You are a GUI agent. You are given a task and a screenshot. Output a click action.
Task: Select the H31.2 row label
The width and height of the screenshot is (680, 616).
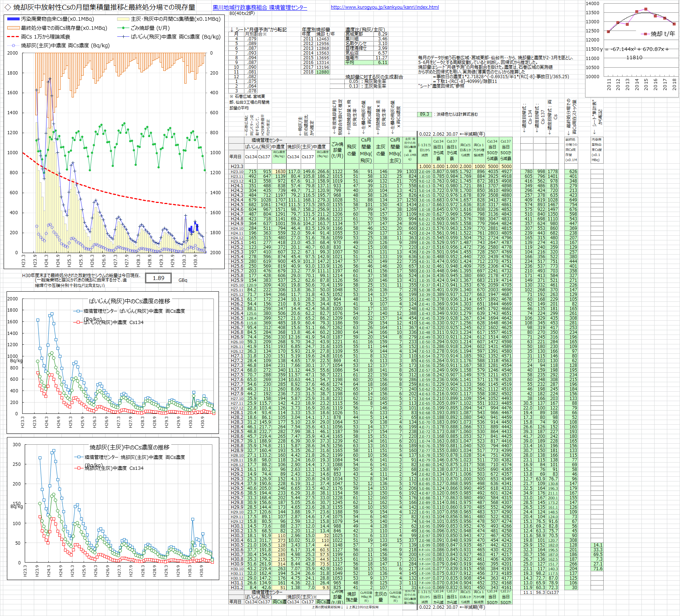pyautogui.click(x=237, y=587)
